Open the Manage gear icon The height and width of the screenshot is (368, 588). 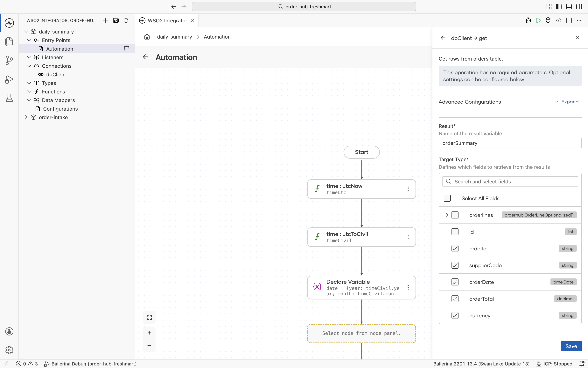9,350
